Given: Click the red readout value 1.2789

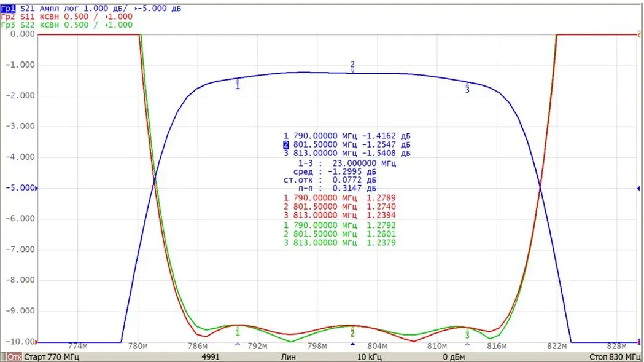Looking at the screenshot, I should pos(381,198).
